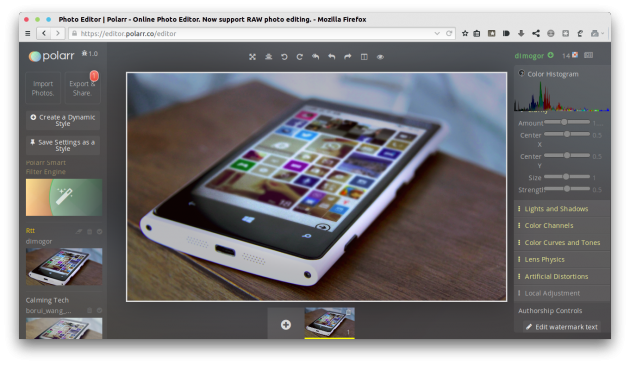630x365 pixels.
Task: Expand Lights and Shadows section
Action: coord(562,209)
